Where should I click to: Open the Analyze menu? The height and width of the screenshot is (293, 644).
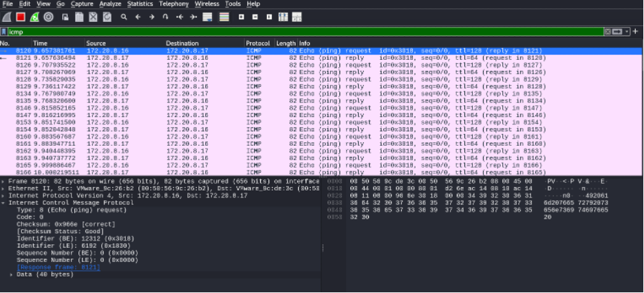(x=110, y=3)
